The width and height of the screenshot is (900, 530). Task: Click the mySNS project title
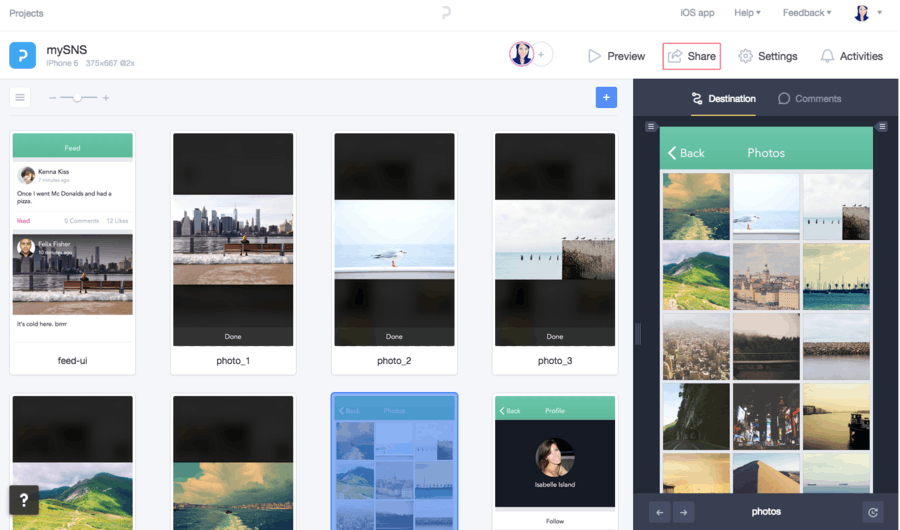(67, 50)
